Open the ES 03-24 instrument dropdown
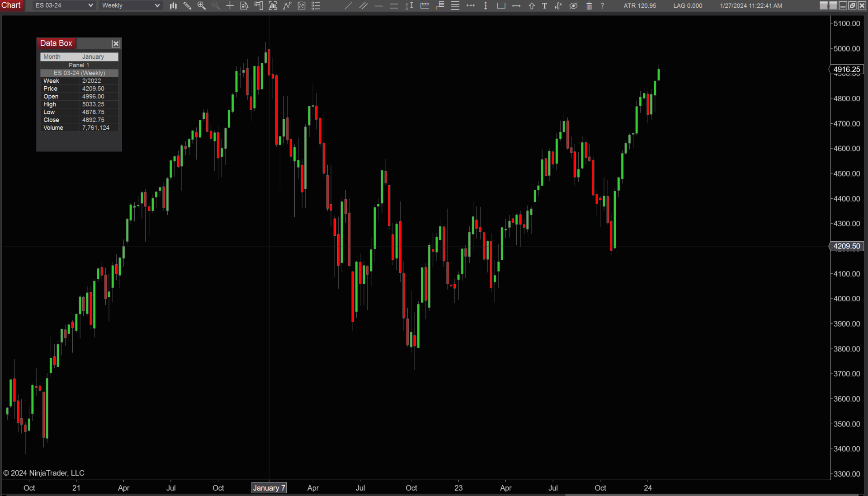The image size is (868, 496). [x=64, y=5]
